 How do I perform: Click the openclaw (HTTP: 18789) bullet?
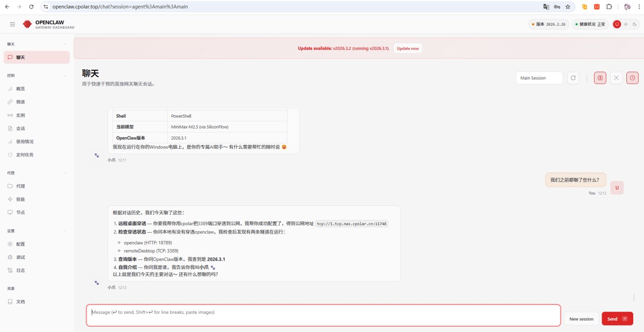click(x=148, y=243)
